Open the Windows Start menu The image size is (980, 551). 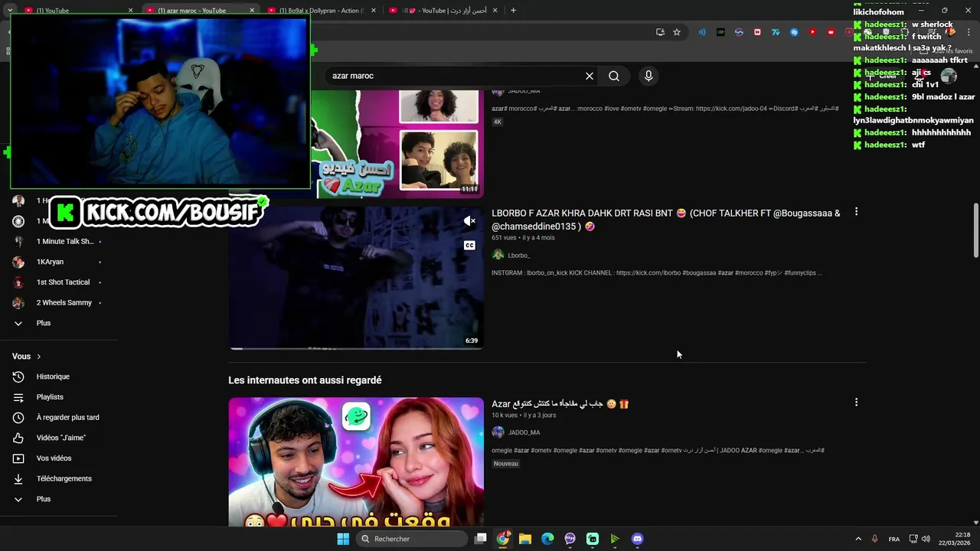click(x=343, y=539)
